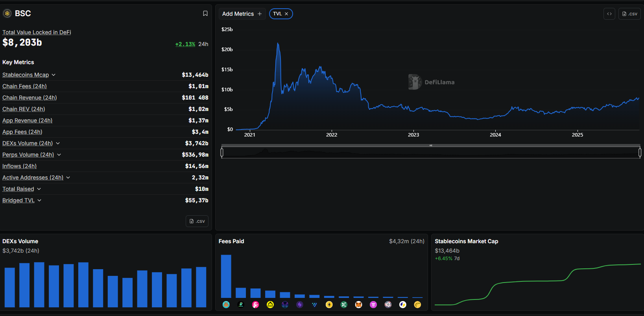Download chart data as .csv
644x316 pixels.
pos(629,14)
